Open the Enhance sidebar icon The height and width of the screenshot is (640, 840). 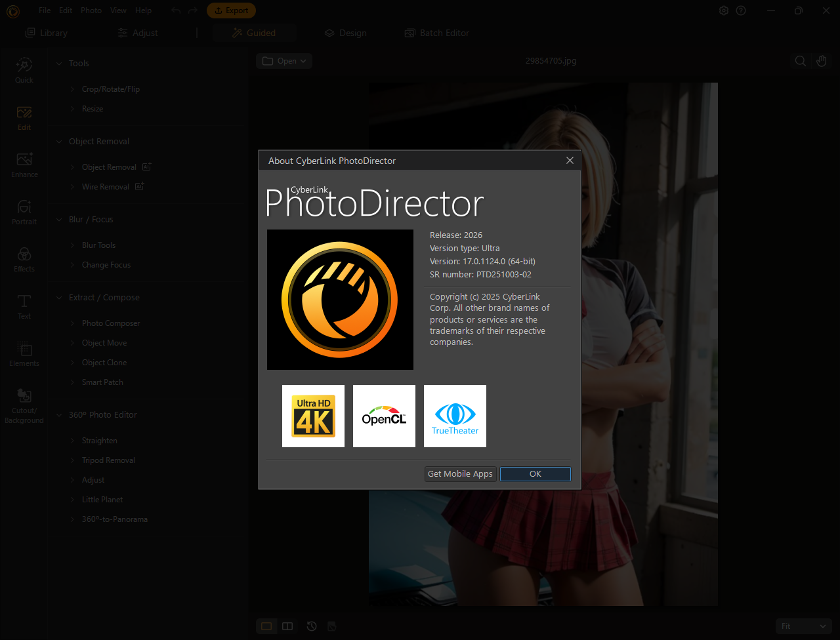tap(24, 165)
